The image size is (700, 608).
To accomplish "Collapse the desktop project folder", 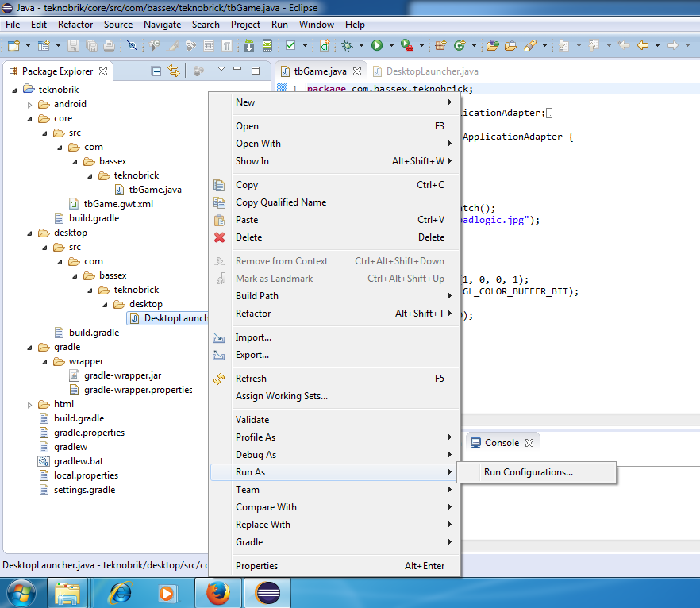I will (29, 233).
